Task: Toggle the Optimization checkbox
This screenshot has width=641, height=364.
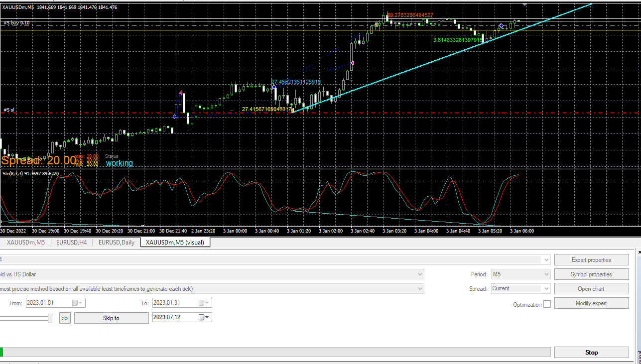Action: pos(547,304)
